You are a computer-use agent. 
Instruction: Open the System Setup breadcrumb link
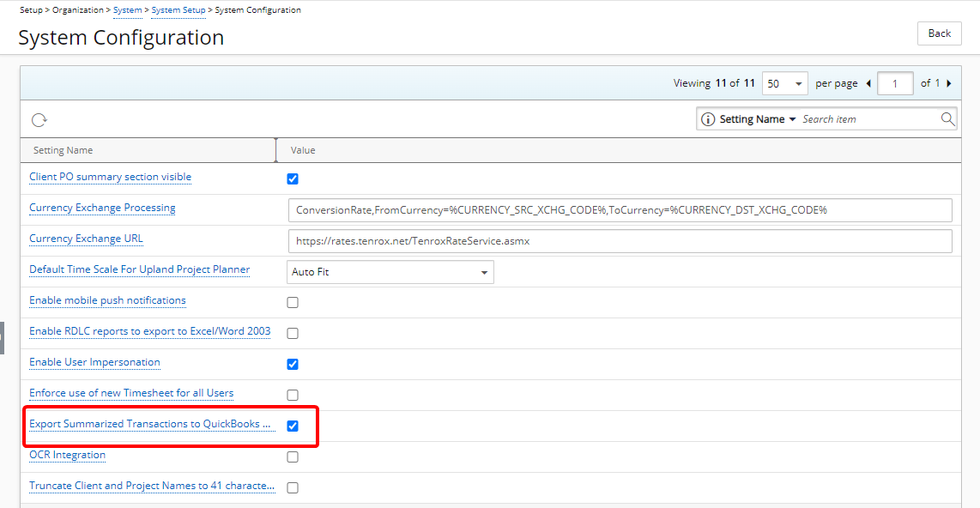[178, 10]
